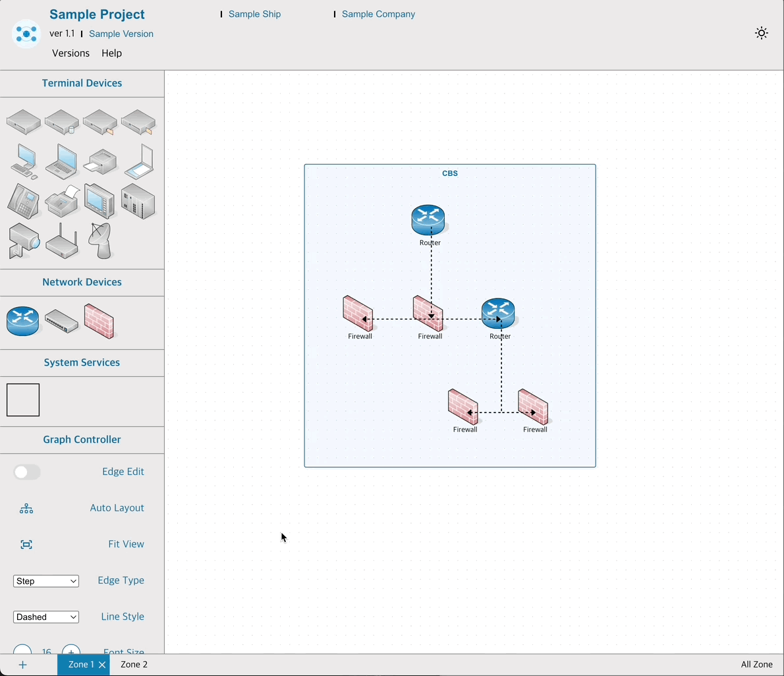Enable the Edge Edit switch
The width and height of the screenshot is (784, 676).
point(27,472)
